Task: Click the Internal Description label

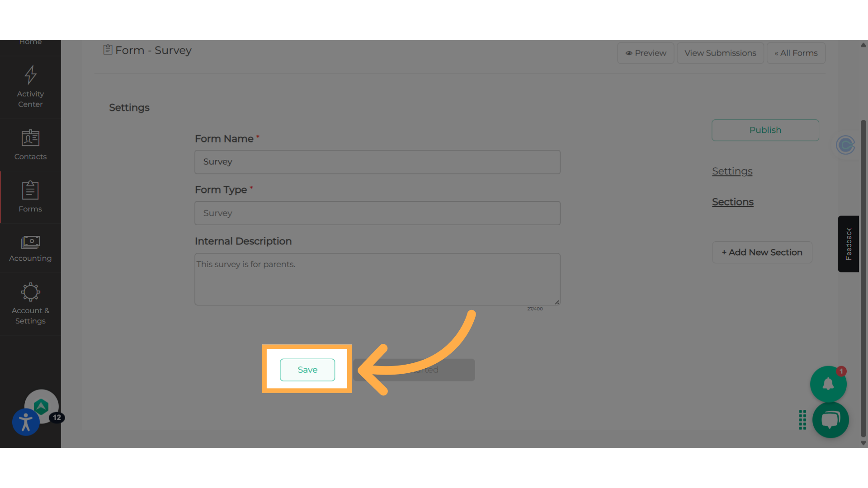Action: click(x=243, y=241)
